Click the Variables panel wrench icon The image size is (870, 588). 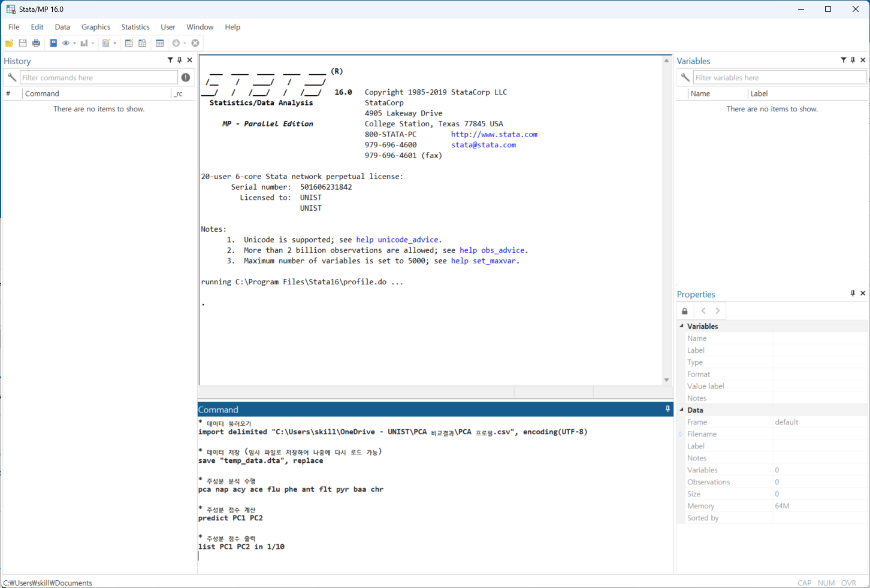[685, 77]
